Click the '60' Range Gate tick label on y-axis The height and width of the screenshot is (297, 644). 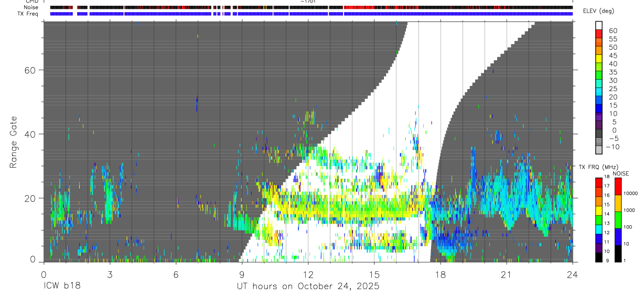coord(31,70)
